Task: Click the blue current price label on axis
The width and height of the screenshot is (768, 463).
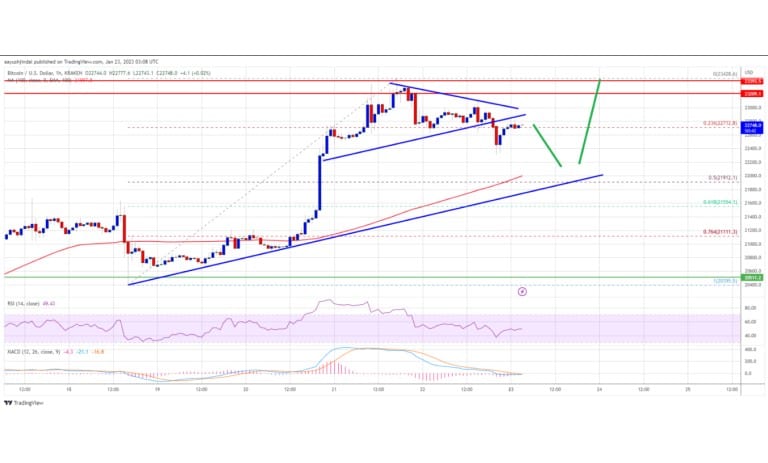Action: 753,128
